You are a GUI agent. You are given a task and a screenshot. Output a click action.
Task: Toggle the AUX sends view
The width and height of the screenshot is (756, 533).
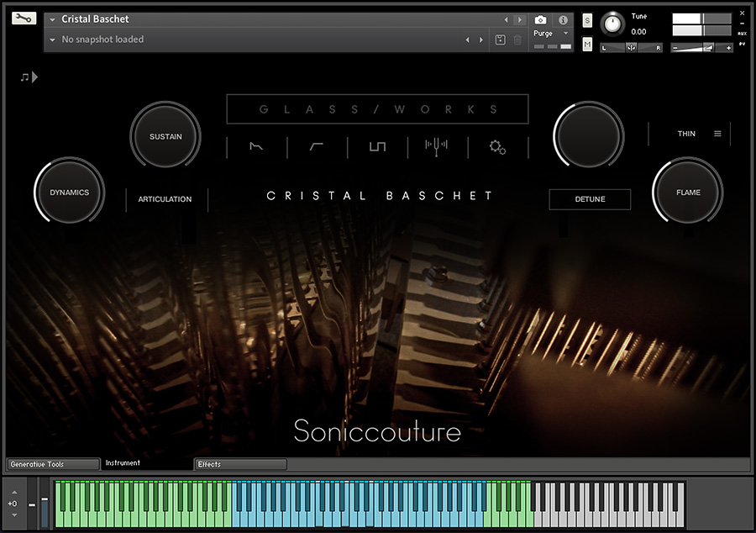742,34
